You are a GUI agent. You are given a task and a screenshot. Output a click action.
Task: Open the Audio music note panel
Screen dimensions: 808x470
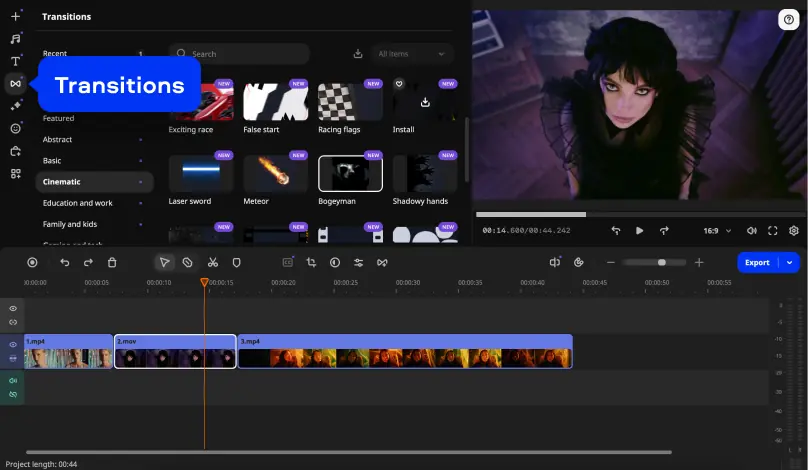tap(15, 39)
